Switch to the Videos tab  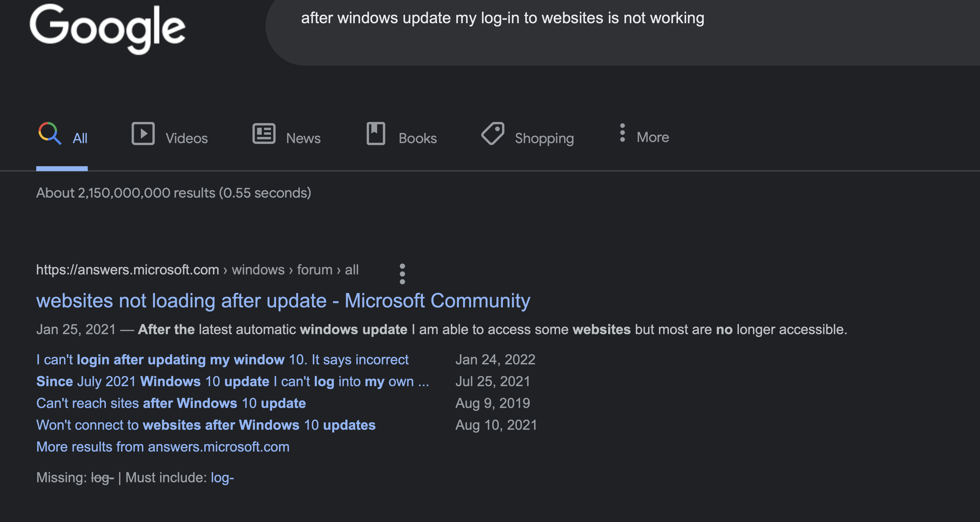[x=186, y=138]
